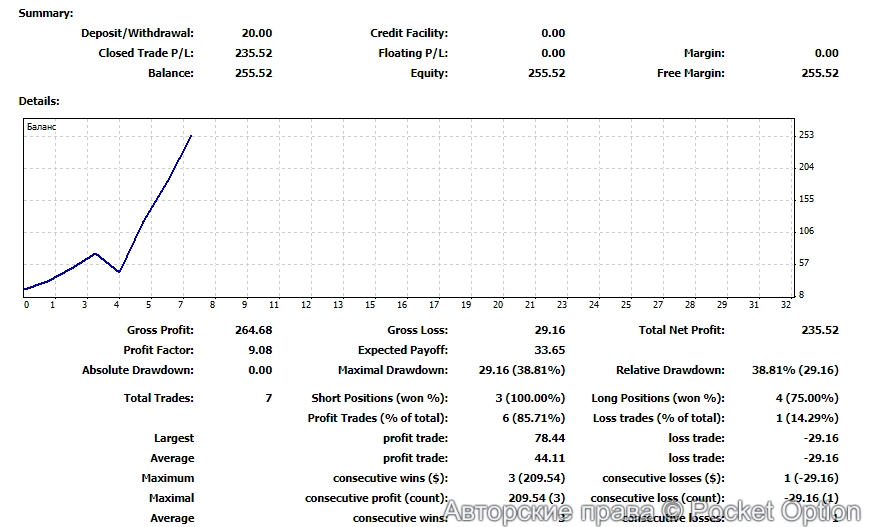
Task: Click the Баланс chart title
Action: (41, 127)
